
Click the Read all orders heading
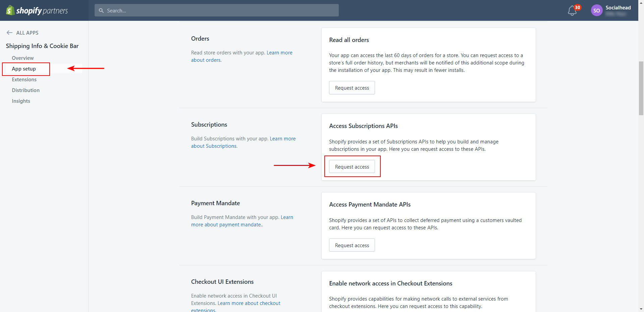click(x=349, y=40)
